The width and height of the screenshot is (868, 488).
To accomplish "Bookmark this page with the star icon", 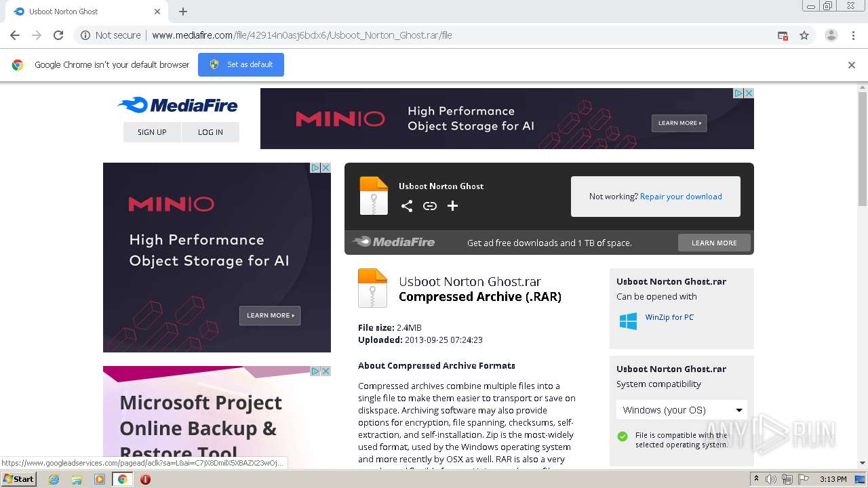I will pyautogui.click(x=804, y=35).
